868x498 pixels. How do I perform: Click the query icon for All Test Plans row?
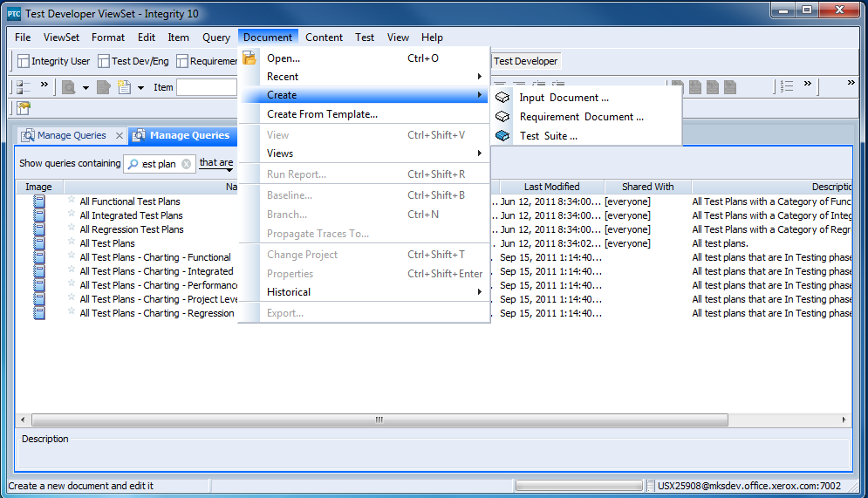pyautogui.click(x=38, y=243)
